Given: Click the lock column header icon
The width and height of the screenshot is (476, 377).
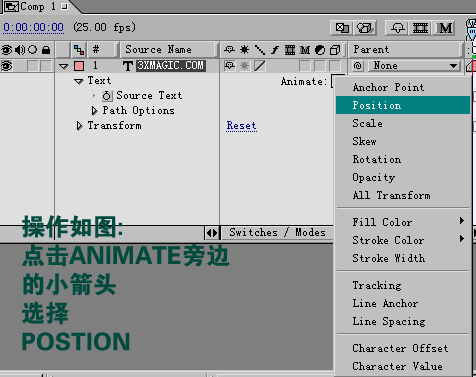Looking at the screenshot, I should click(46, 50).
